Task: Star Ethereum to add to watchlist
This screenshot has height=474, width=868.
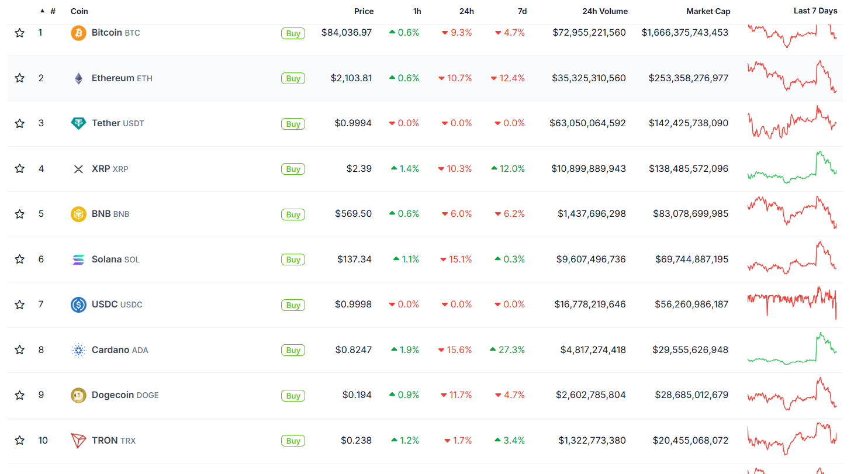Action: pos(20,78)
